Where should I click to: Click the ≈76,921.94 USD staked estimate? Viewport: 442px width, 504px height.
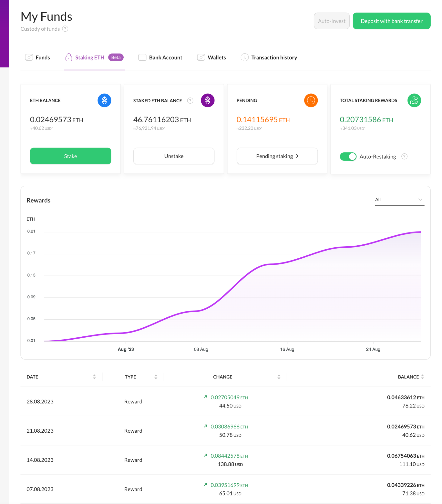coord(149,128)
